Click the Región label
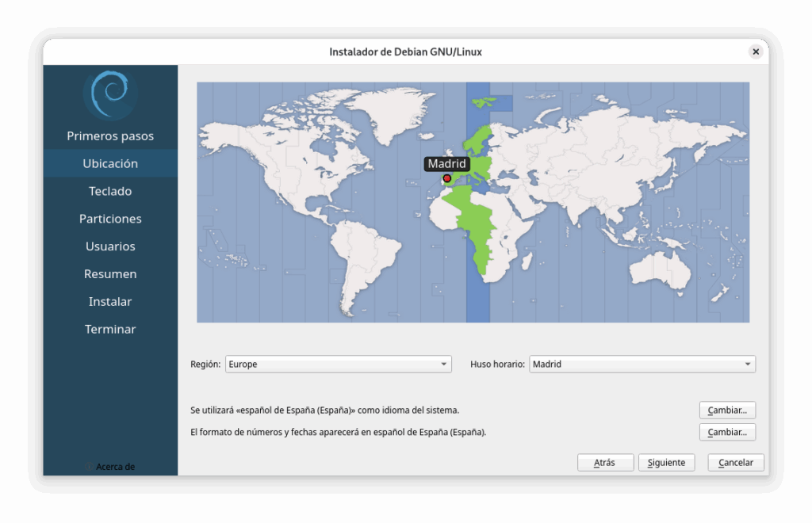Screen dimensions: 812x523 pyautogui.click(x=205, y=365)
